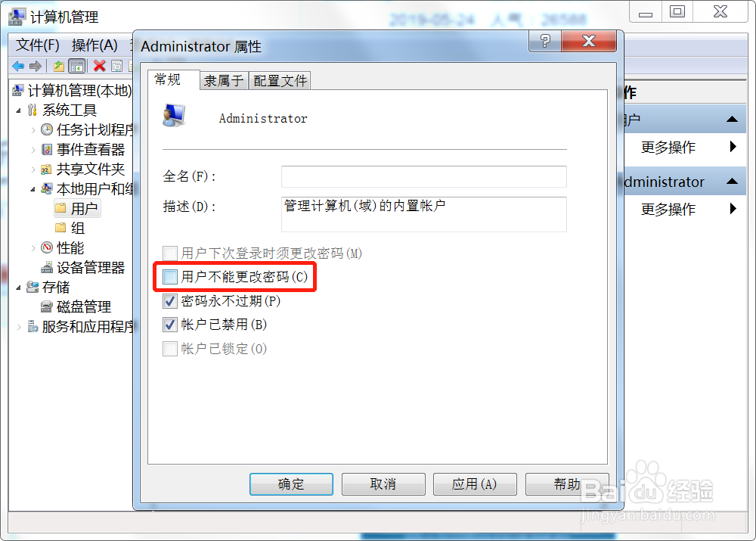
Task: Click the 全名 text field
Action: coord(424,176)
